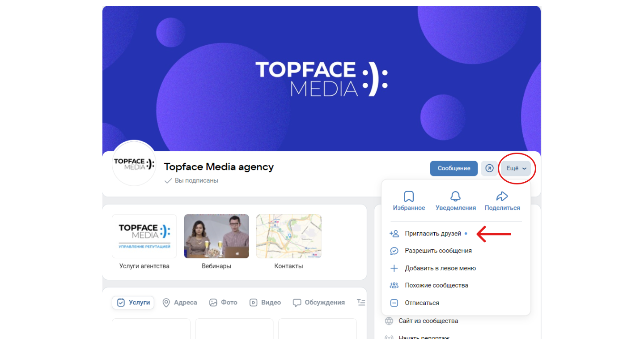
Task: Click the Сайт из сообщества link
Action: pyautogui.click(x=428, y=321)
